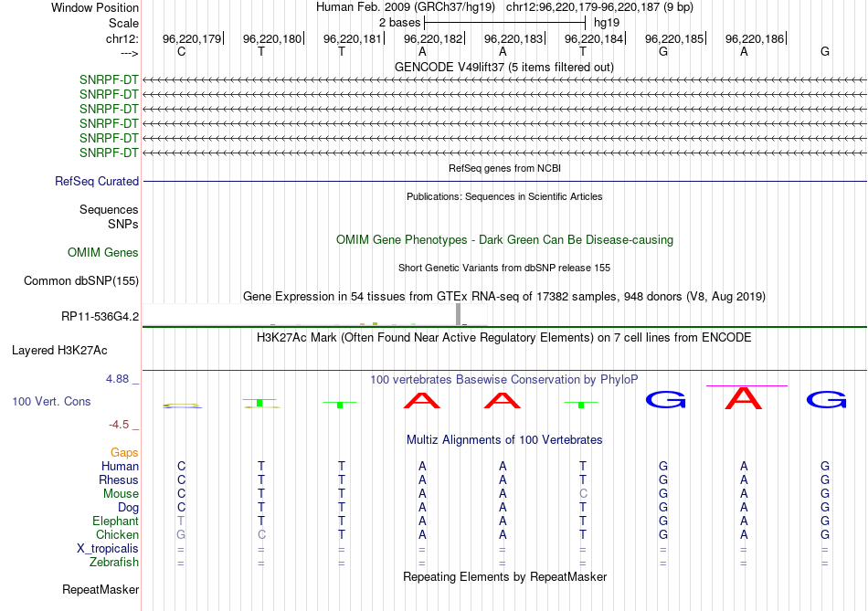Click the Zebrafish alignment row label
Viewport: 868px width, 611px height.
click(x=114, y=562)
